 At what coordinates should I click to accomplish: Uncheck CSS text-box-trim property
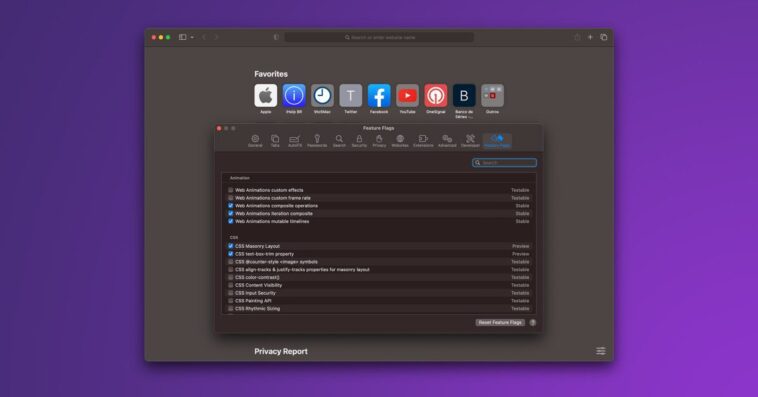pos(231,254)
